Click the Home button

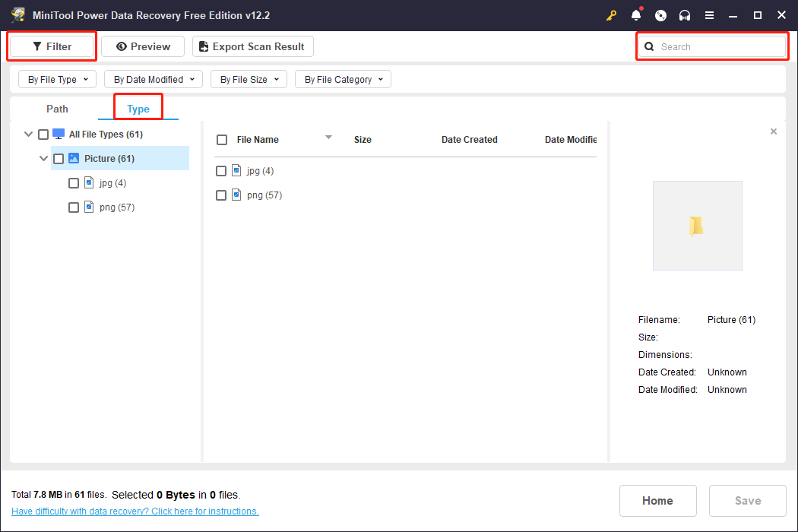pyautogui.click(x=657, y=500)
